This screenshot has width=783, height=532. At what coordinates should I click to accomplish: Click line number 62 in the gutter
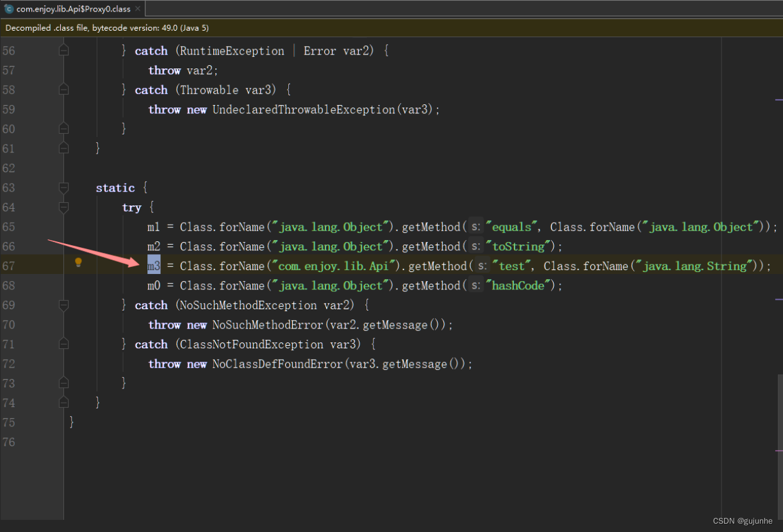9,168
